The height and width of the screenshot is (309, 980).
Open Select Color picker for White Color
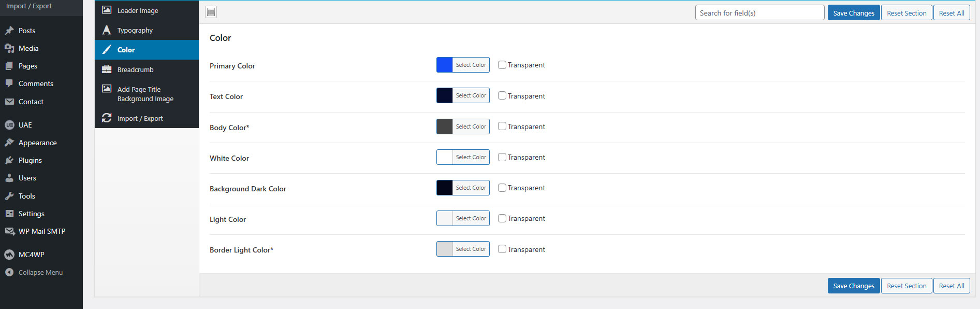pyautogui.click(x=471, y=157)
